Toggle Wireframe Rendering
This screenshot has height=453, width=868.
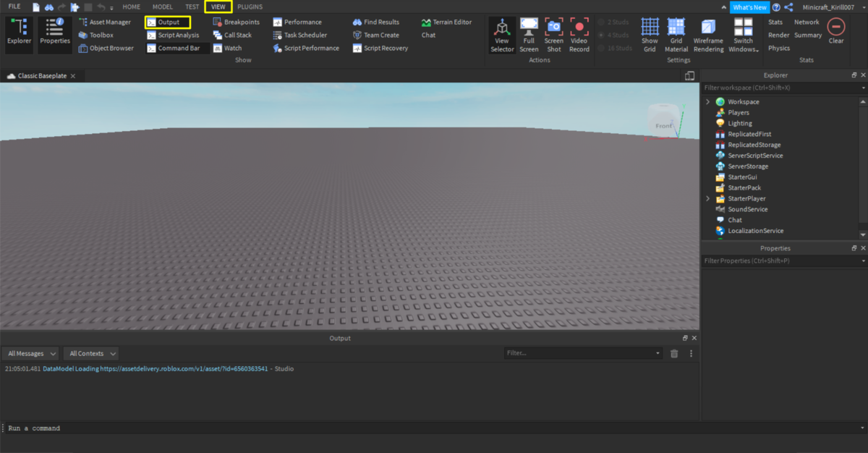coord(708,35)
